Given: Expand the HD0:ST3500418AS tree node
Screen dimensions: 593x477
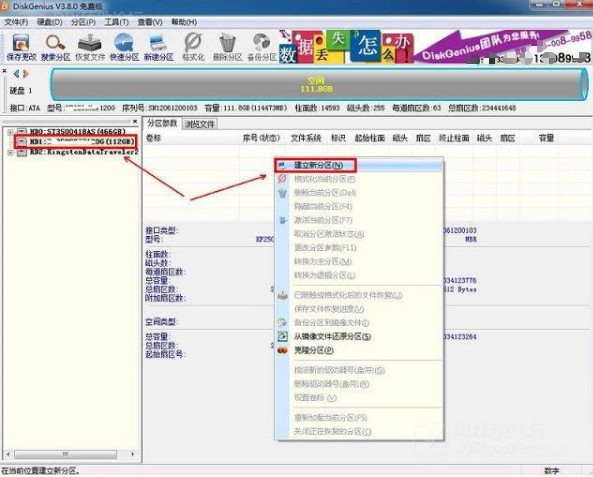Looking at the screenshot, I should (x=10, y=132).
